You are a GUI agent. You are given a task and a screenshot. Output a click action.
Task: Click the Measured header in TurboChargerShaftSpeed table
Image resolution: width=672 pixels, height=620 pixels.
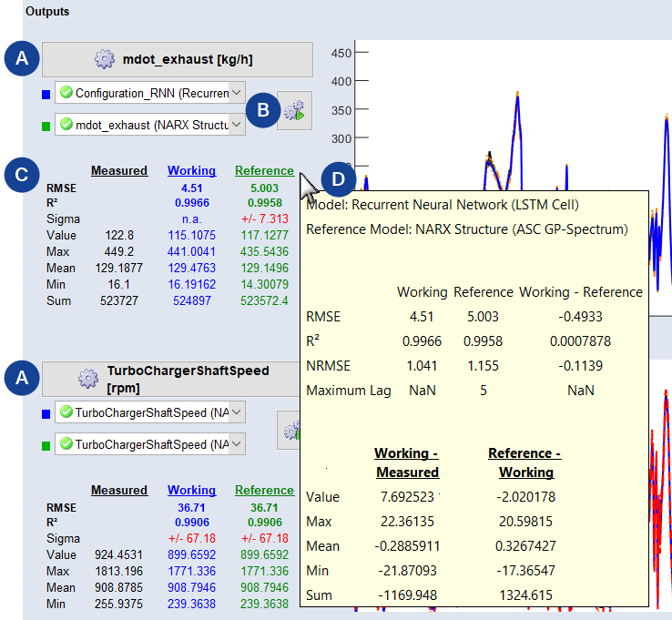pyautogui.click(x=119, y=490)
